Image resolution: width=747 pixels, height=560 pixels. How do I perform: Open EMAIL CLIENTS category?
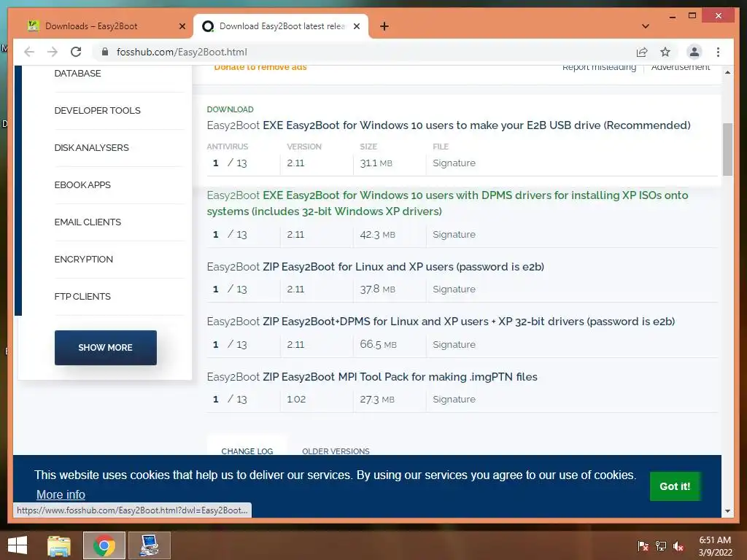click(88, 222)
